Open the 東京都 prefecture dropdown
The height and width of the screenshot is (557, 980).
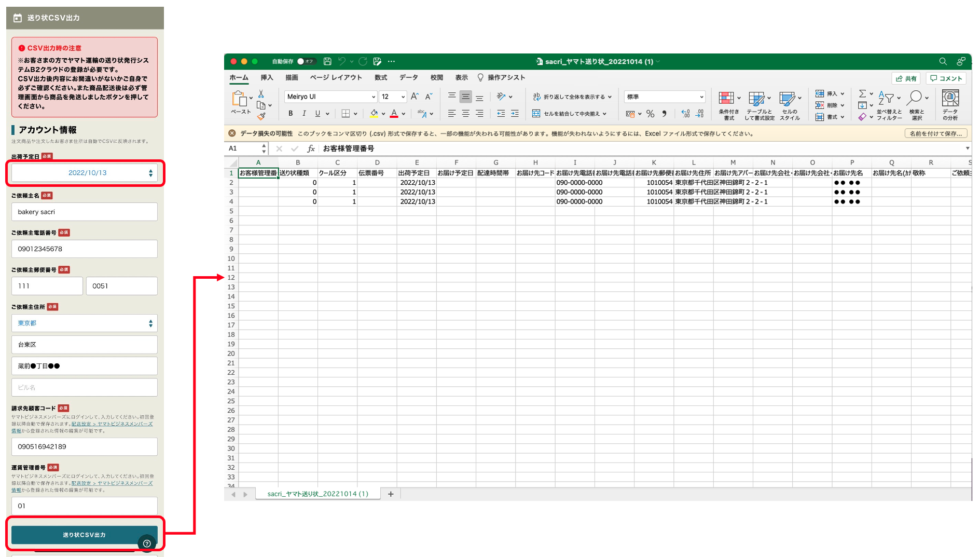85,323
